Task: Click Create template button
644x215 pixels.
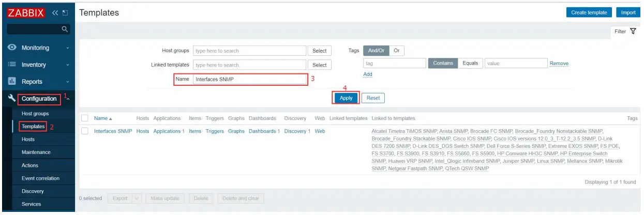Action: coord(589,12)
